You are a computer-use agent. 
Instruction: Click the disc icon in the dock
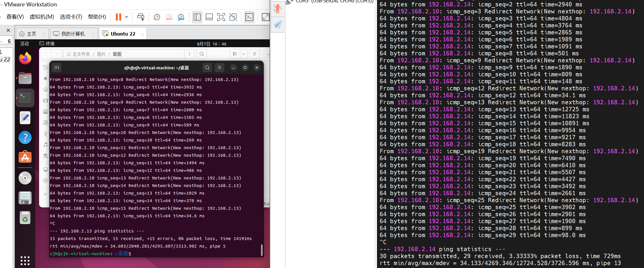pos(25,178)
